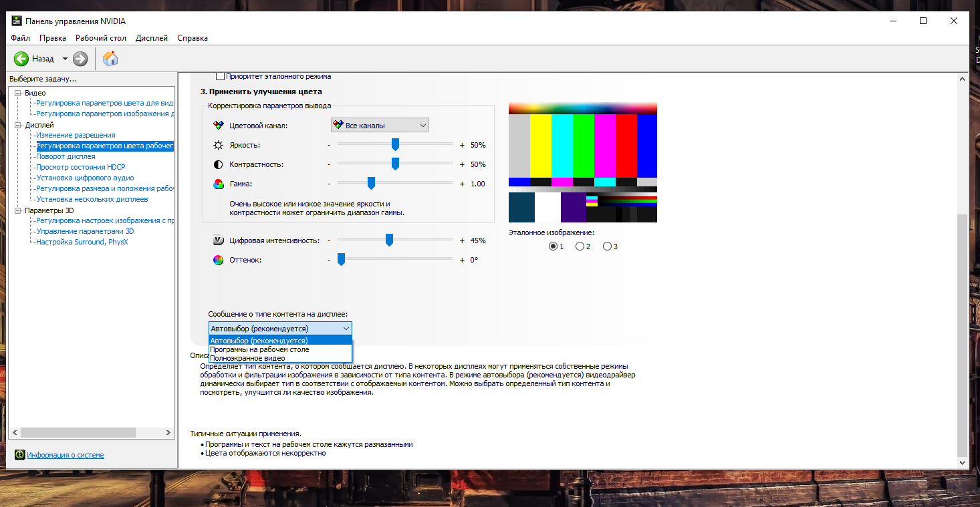Image resolution: width=980 pixels, height=507 pixels.
Task: Select reference image radio button 1
Action: [553, 246]
